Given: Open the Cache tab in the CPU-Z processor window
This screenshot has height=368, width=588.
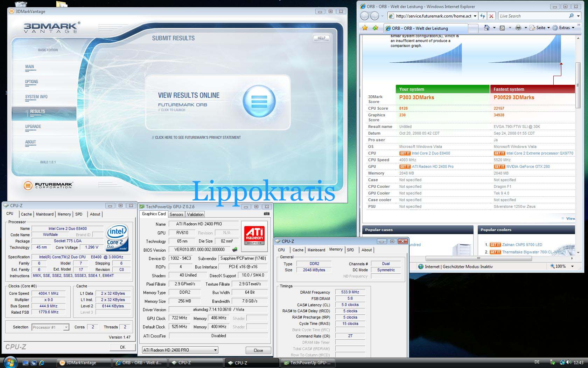Looking at the screenshot, I should point(26,214).
